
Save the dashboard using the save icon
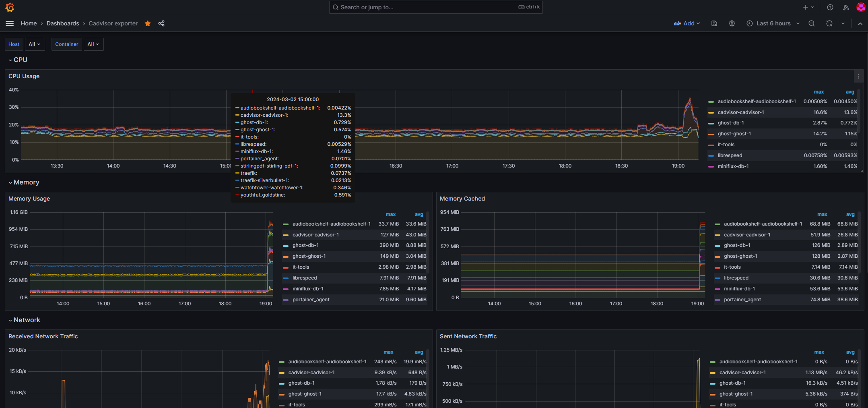(x=714, y=23)
